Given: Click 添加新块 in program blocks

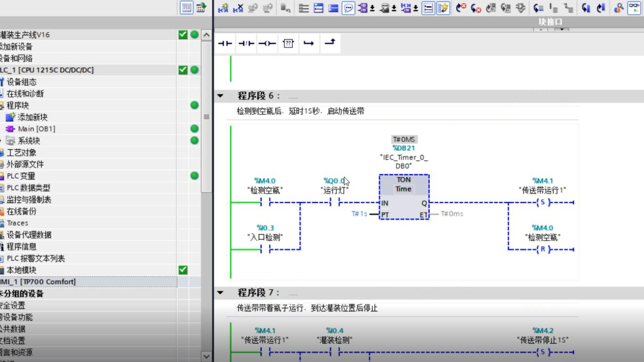Looking at the screenshot, I should click(33, 117).
